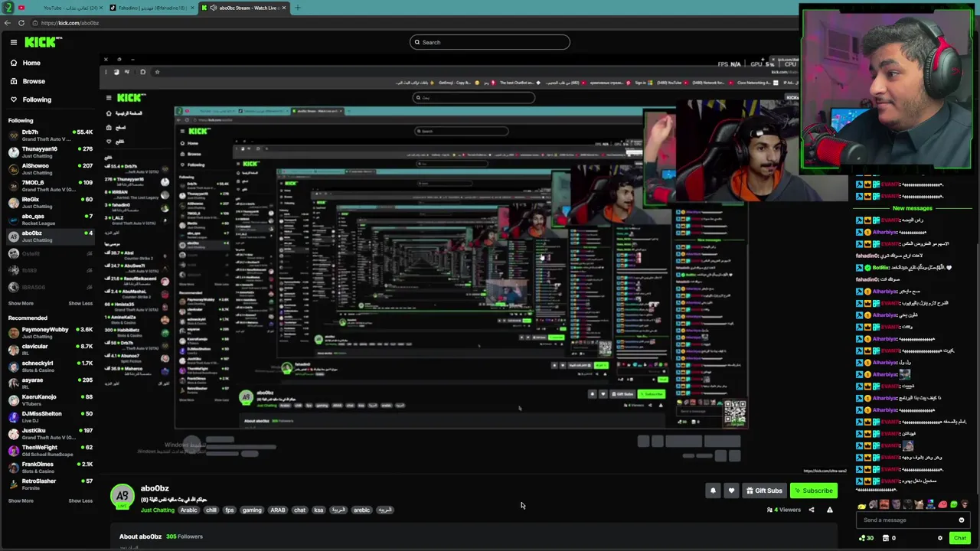Select the Arabic stream tag
Screen dimensions: 980x551
pos(188,510)
